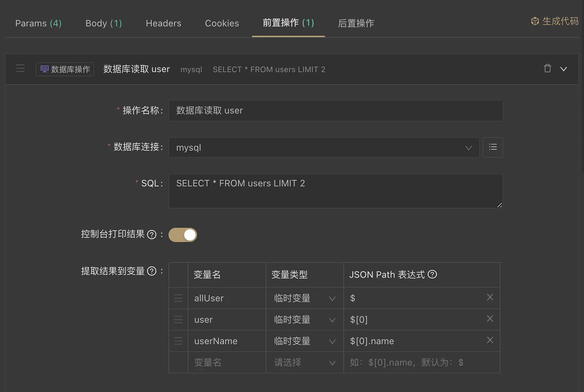The width and height of the screenshot is (584, 392).
Task: Switch to the Headers tab
Action: click(163, 23)
